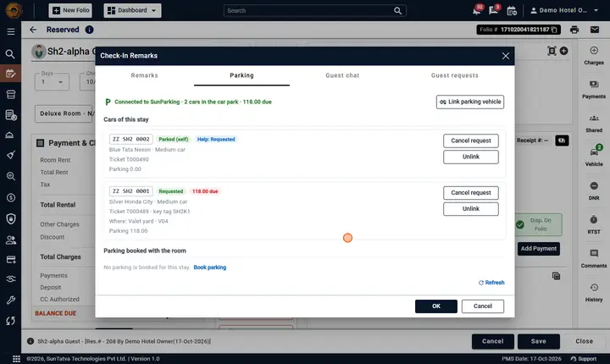This screenshot has width=610, height=364.
Task: Click the Refresh link
Action: 491,283
